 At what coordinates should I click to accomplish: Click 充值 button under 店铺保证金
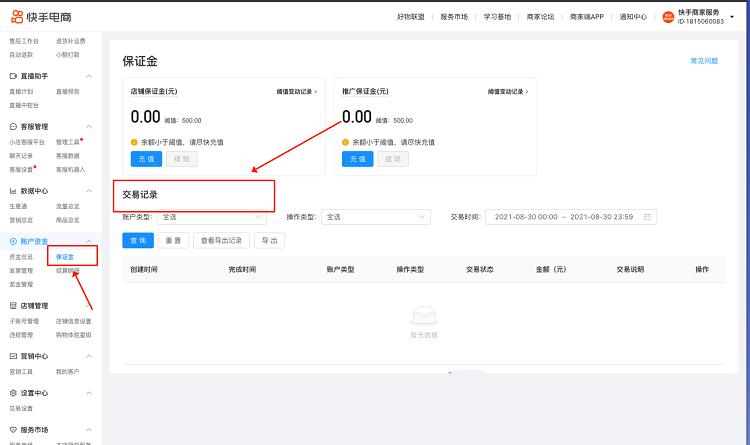click(x=144, y=159)
